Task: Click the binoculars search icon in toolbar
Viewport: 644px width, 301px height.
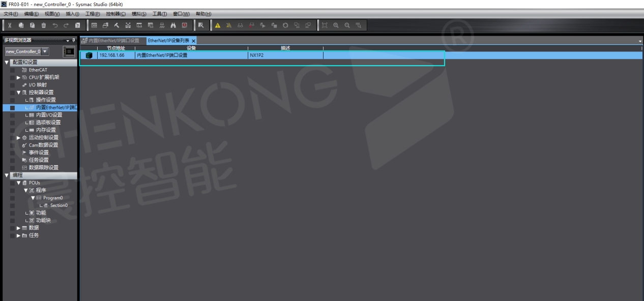Action: 173,25
